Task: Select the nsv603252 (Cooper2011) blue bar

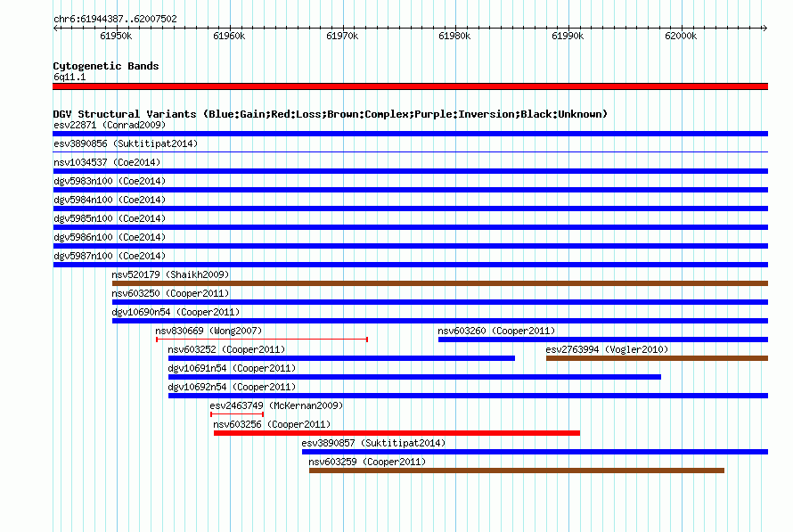Action: click(341, 358)
